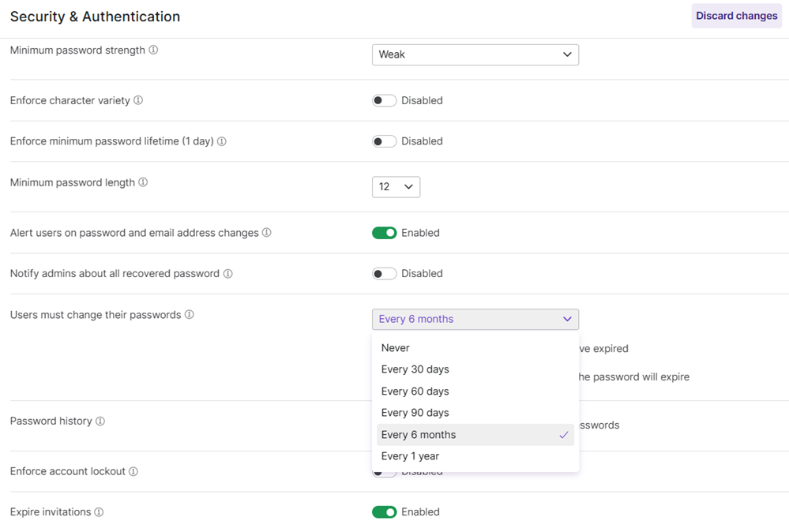The width and height of the screenshot is (789, 532).
Task: Toggle Enforce minimum password lifetime switch
Action: coord(385,141)
